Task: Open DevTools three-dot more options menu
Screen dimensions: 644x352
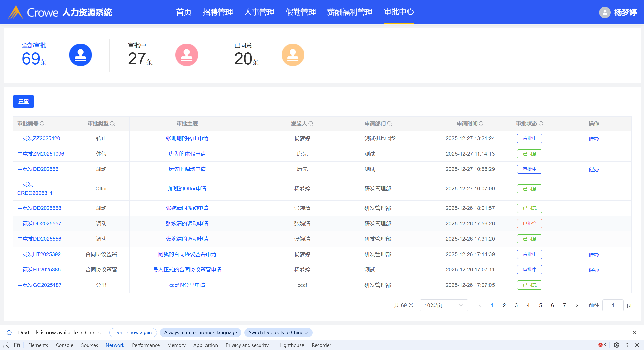Action: pyautogui.click(x=627, y=345)
